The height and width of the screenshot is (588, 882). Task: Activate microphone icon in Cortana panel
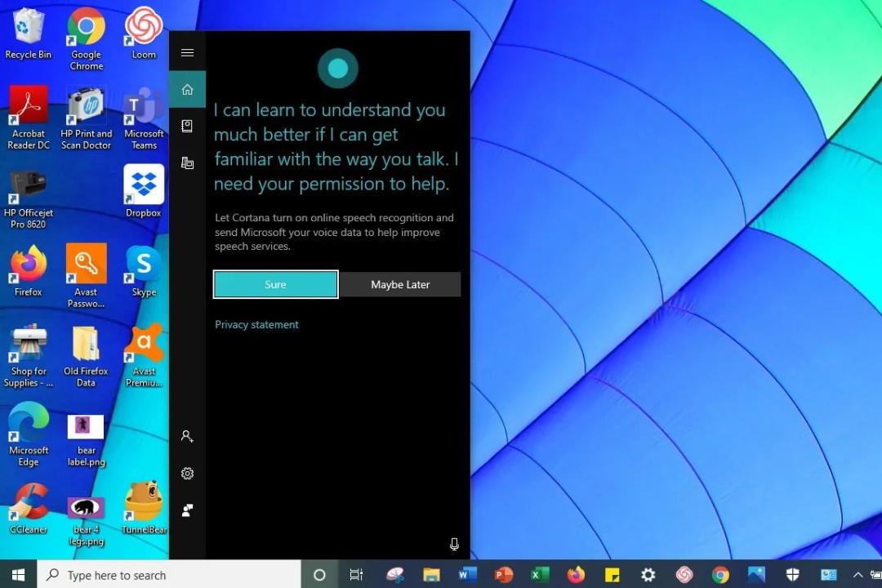(454, 544)
